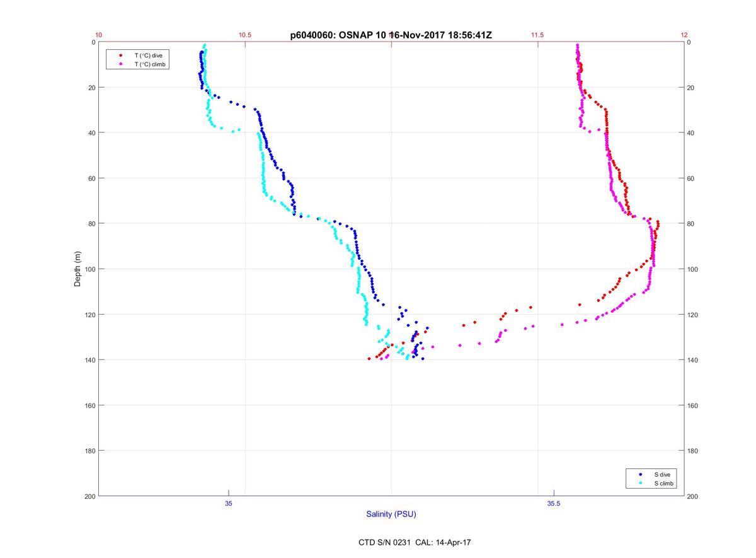Click the 11.5 temperature tick label
Image resolution: width=756 pixels, height=558 pixels.
(x=537, y=35)
